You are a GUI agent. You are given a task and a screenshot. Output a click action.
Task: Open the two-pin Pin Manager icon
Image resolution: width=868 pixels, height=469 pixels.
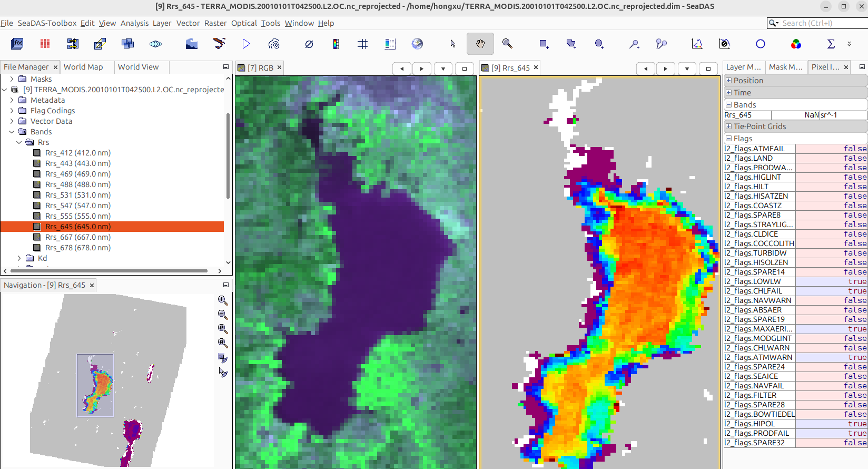[x=662, y=44]
